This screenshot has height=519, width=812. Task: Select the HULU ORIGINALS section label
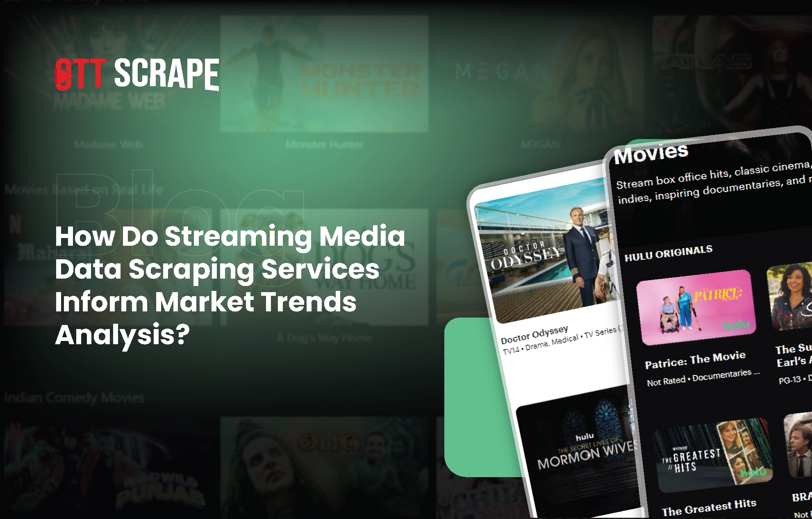pos(668,253)
